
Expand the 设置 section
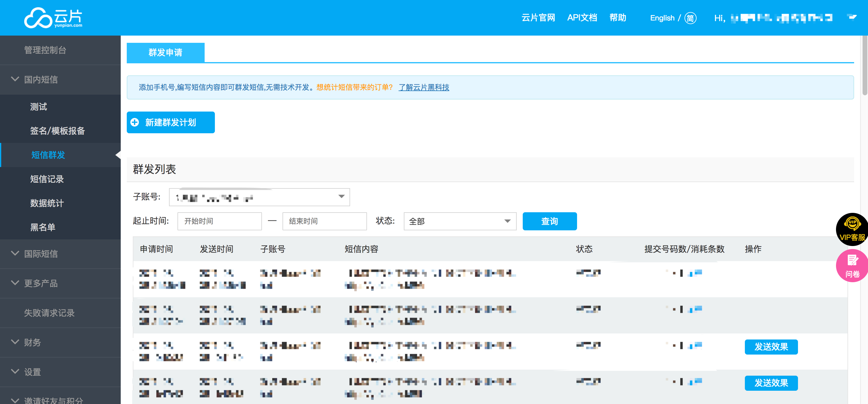[x=60, y=372]
